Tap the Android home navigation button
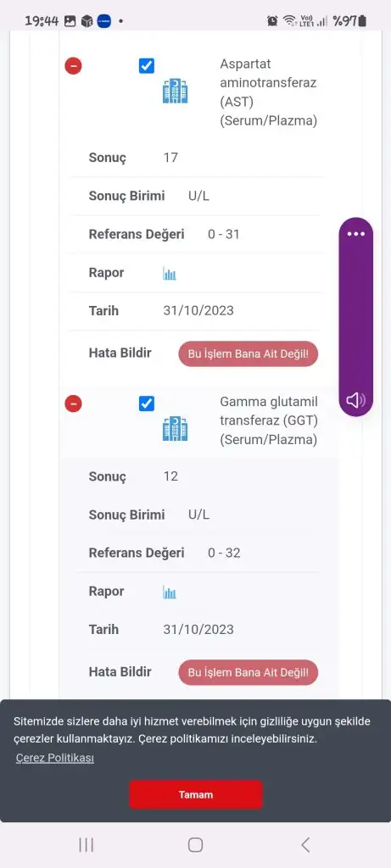The height and width of the screenshot is (868, 391). click(195, 845)
